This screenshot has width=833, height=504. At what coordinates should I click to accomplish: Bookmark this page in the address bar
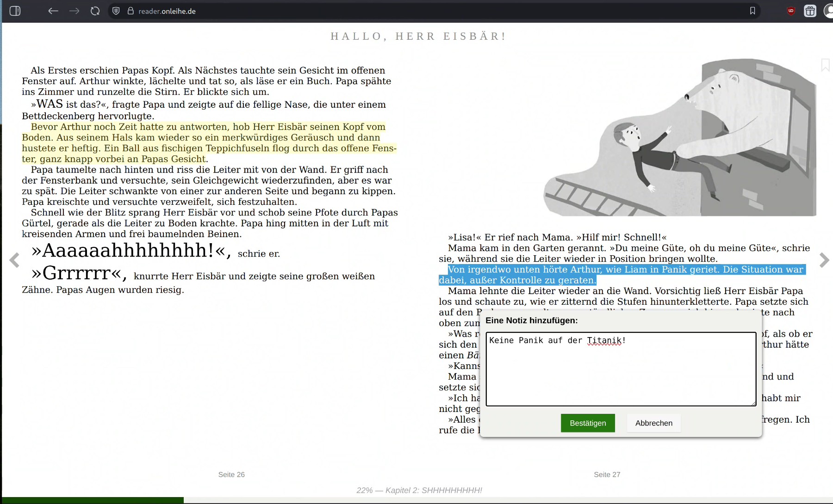752,11
